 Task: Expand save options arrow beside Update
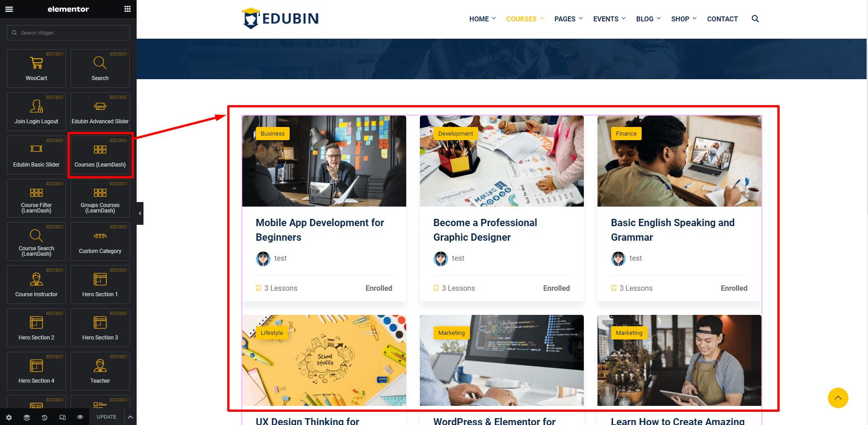[130, 417]
